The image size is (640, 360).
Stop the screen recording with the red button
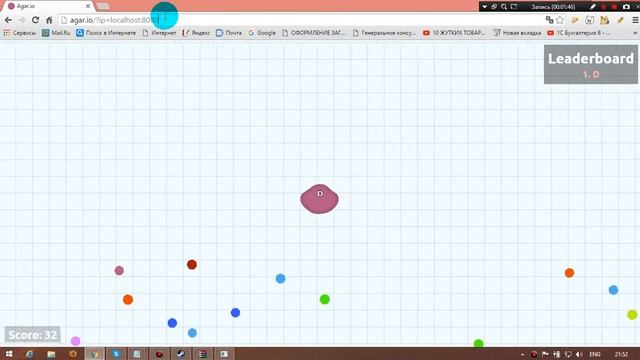(x=614, y=7)
